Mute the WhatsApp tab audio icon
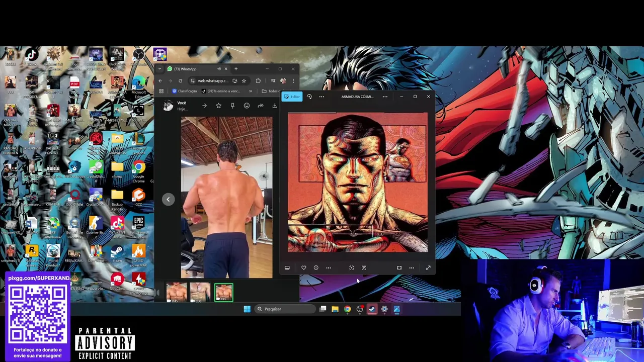This screenshot has height=362, width=644. (219, 69)
